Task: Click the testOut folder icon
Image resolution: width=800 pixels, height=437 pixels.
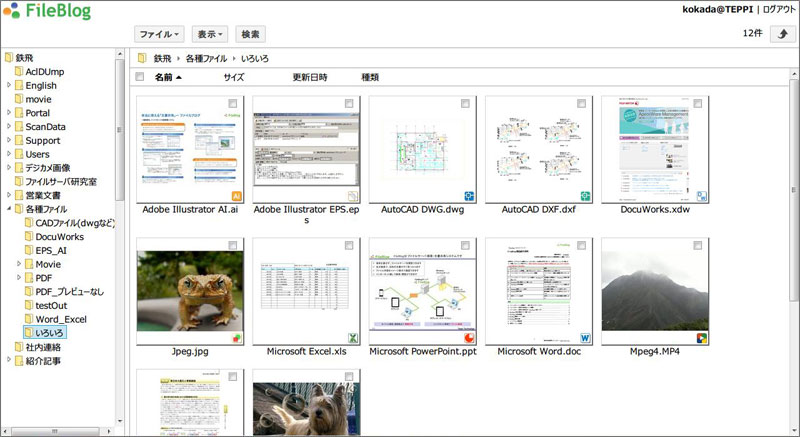Action: pyautogui.click(x=29, y=305)
